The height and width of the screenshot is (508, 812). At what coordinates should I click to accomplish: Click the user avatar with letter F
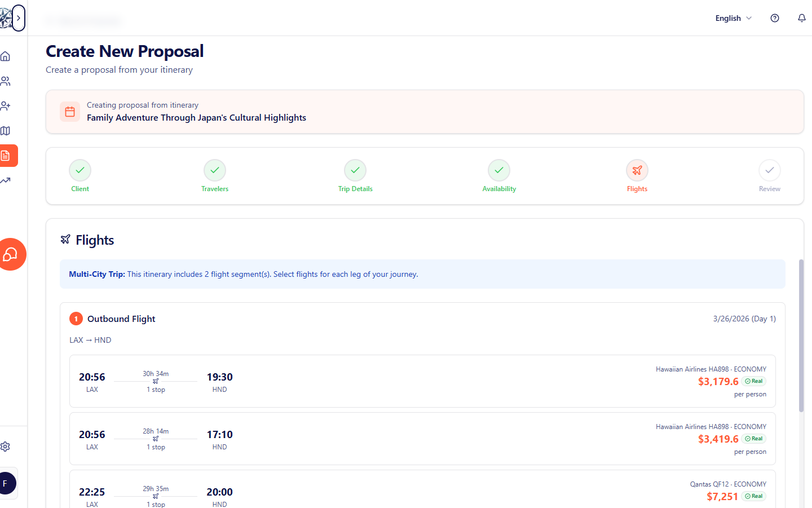coord(7,483)
